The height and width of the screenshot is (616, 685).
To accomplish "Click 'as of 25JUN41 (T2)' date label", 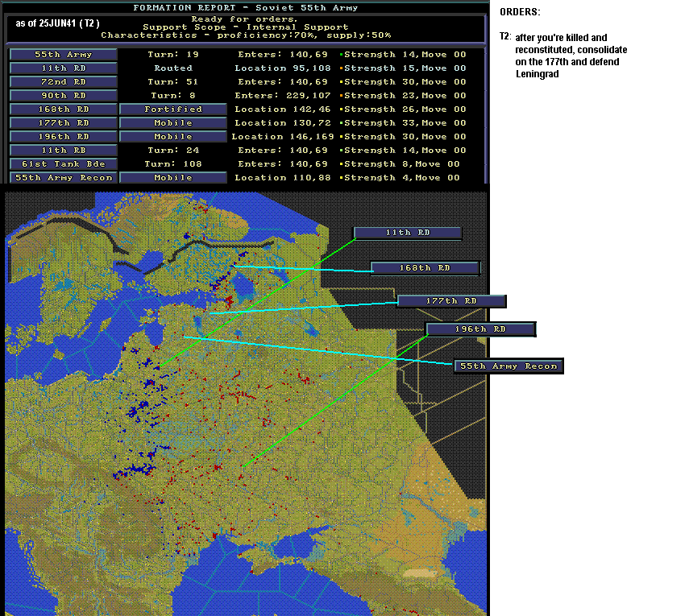I will 58,23.
